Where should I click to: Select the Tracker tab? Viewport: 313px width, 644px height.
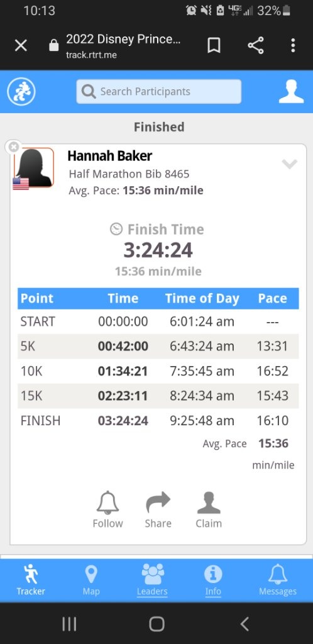click(31, 580)
